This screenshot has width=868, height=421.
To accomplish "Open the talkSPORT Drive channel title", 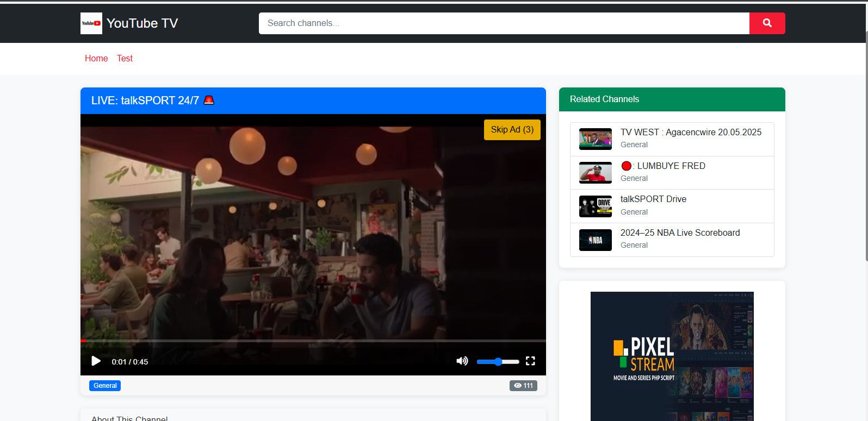I will coord(653,199).
